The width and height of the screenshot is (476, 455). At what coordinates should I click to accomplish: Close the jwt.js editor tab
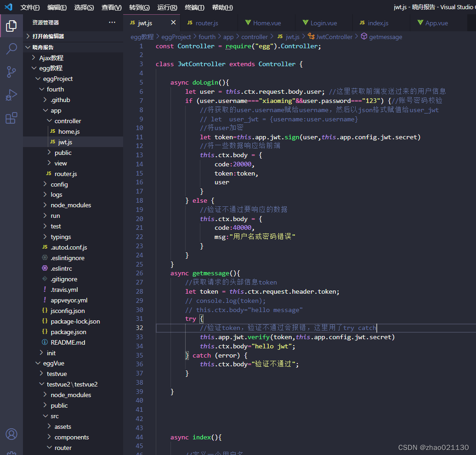(173, 23)
